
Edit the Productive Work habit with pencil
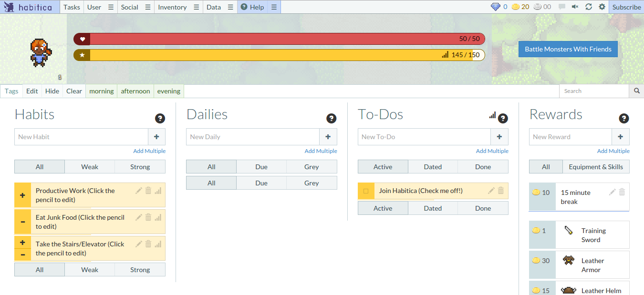point(139,191)
